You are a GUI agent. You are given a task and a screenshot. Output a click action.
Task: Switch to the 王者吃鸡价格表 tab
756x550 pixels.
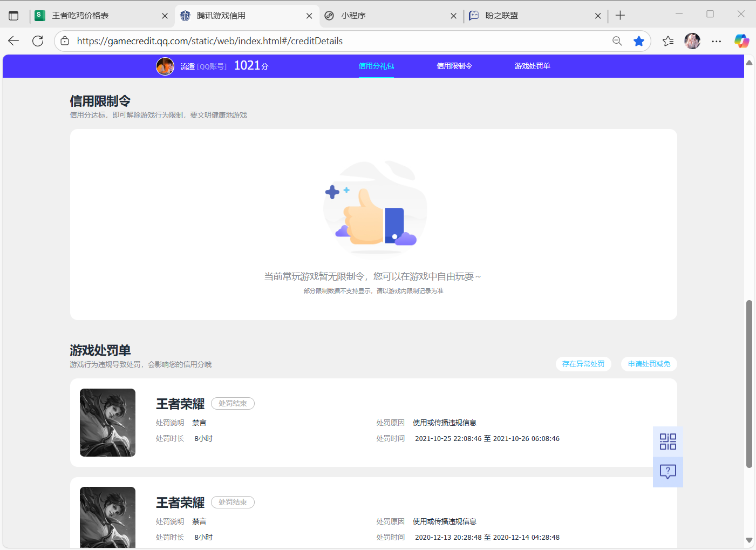click(x=102, y=16)
